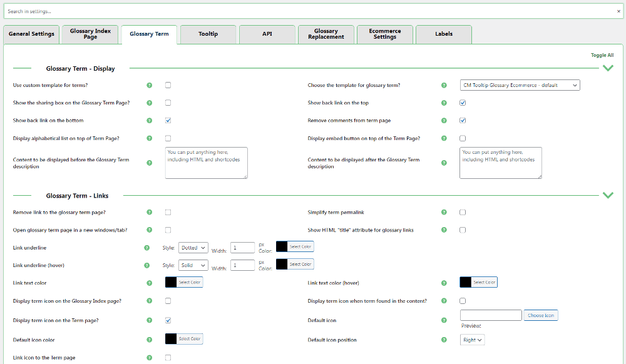The image size is (626, 364).
Task: Click help icon beside 'Use custom template for terms?'
Action: click(x=149, y=85)
